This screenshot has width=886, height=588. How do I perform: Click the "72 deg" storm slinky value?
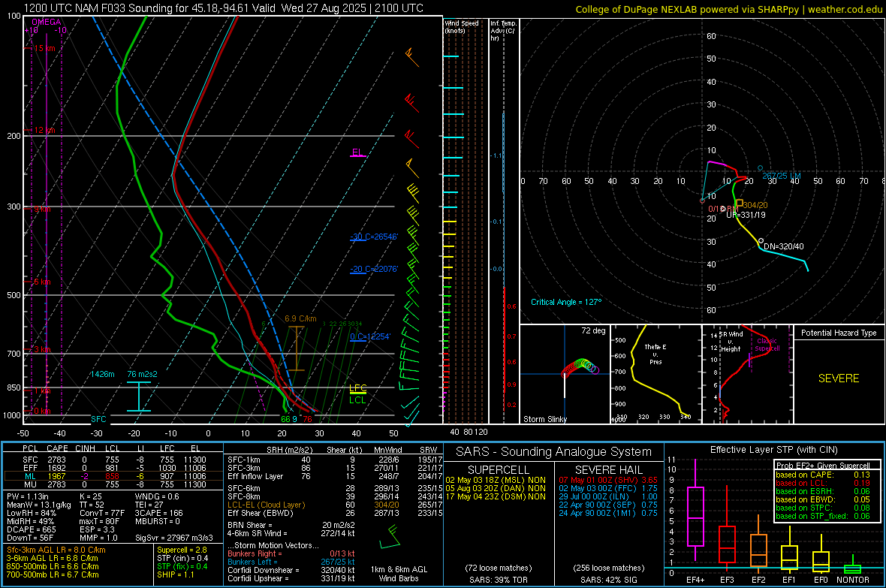pyautogui.click(x=593, y=330)
